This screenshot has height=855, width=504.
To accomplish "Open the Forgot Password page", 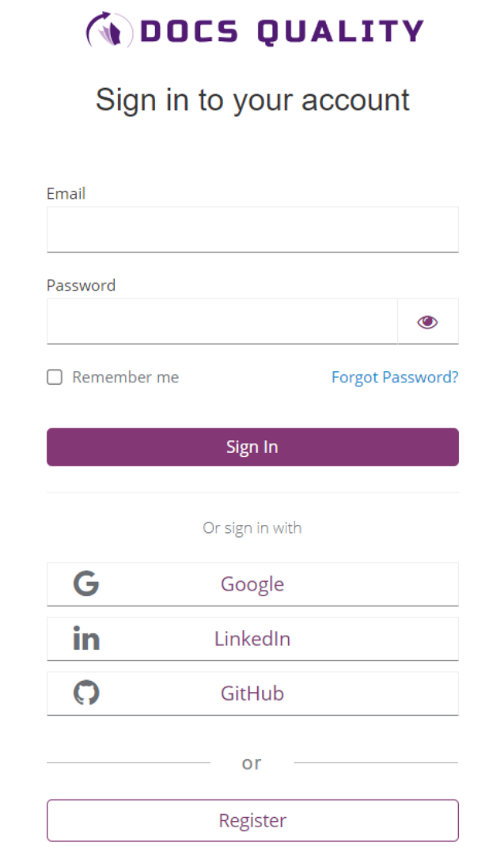I will point(394,377).
